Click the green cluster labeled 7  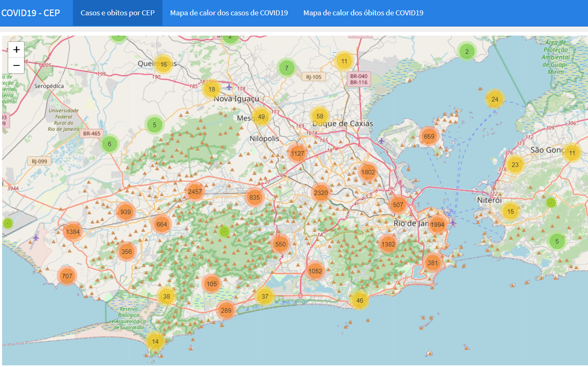click(x=286, y=68)
